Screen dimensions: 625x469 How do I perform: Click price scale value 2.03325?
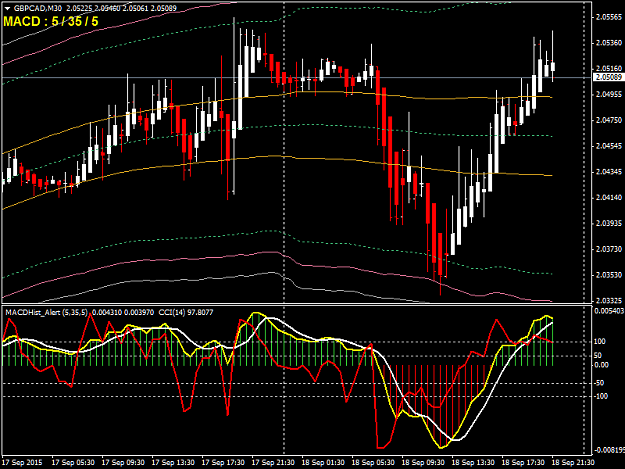(608, 300)
